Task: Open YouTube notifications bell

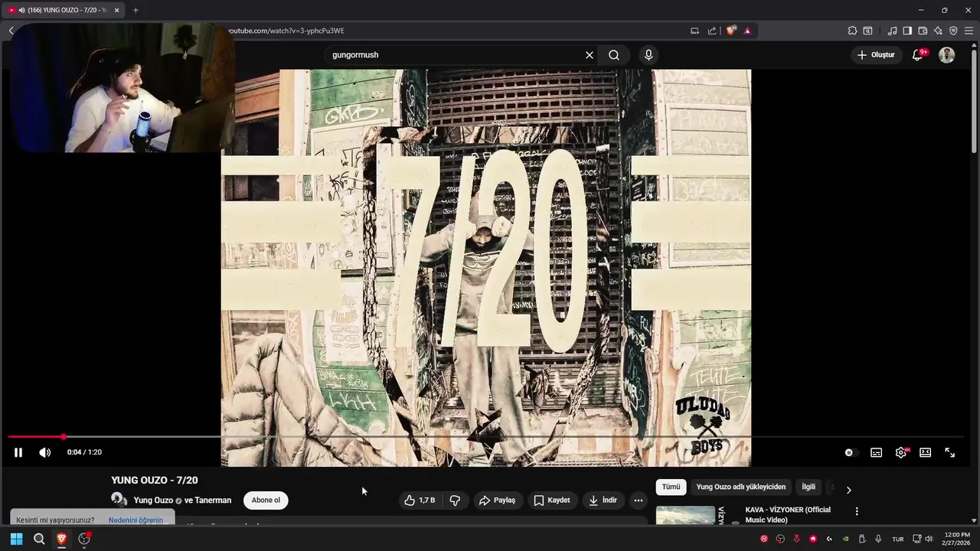Action: coord(918,55)
